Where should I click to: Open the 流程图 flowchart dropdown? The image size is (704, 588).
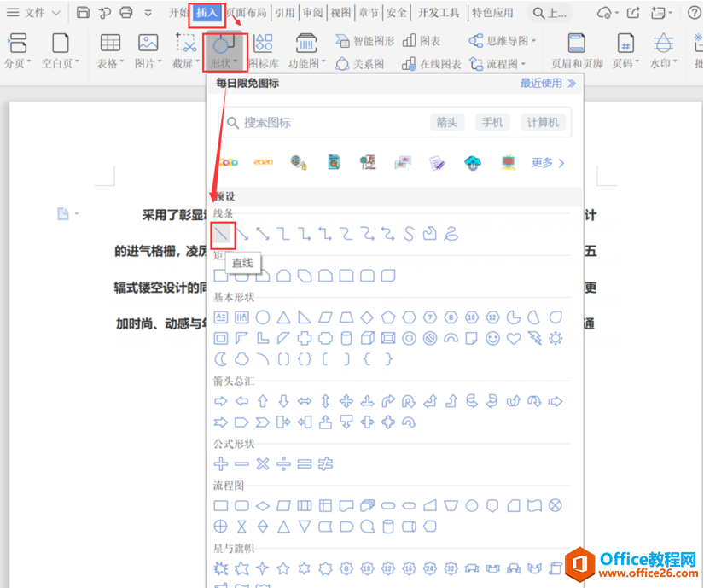tap(497, 64)
